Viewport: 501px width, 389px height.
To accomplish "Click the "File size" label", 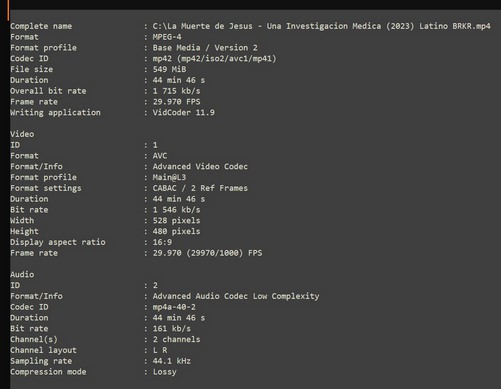I will (x=31, y=69).
